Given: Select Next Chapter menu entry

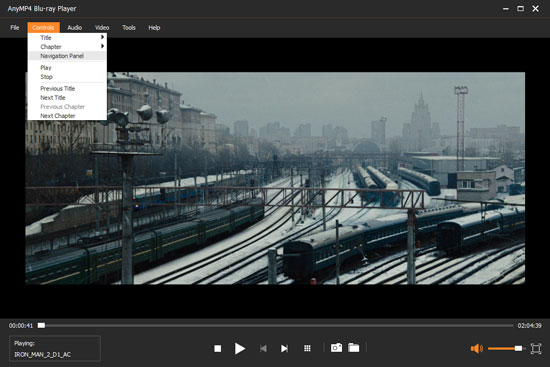Looking at the screenshot, I should (67, 116).
